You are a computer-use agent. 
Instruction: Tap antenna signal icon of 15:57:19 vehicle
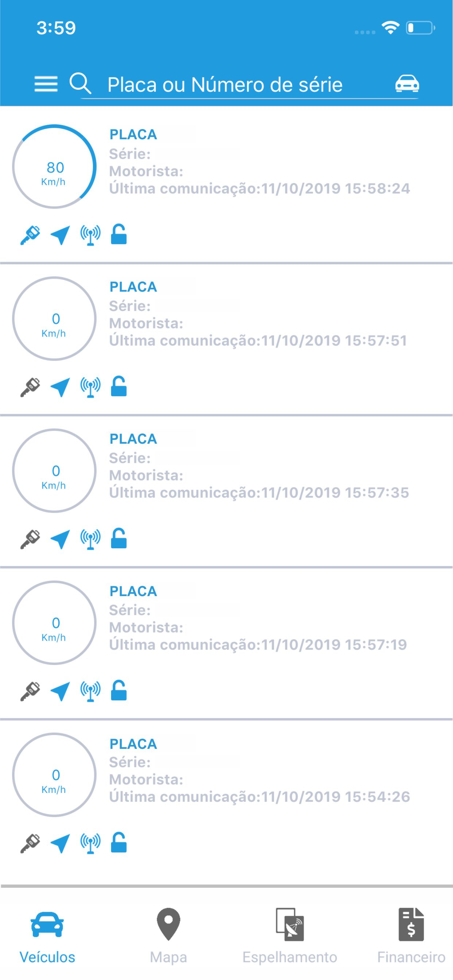point(90,691)
